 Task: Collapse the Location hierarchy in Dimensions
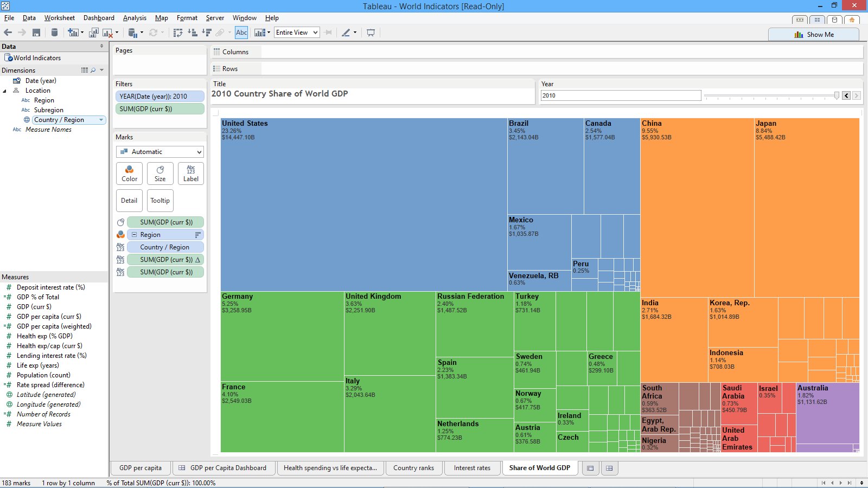5,91
